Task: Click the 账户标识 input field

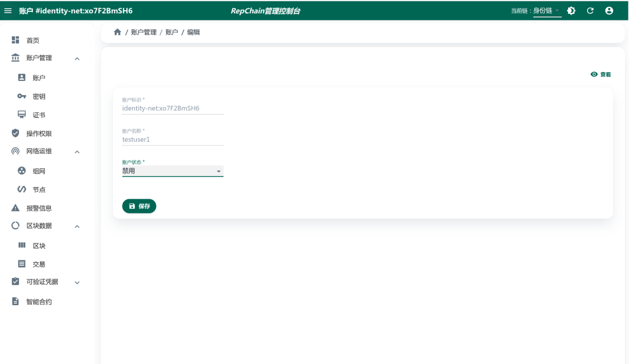Action: pos(173,108)
